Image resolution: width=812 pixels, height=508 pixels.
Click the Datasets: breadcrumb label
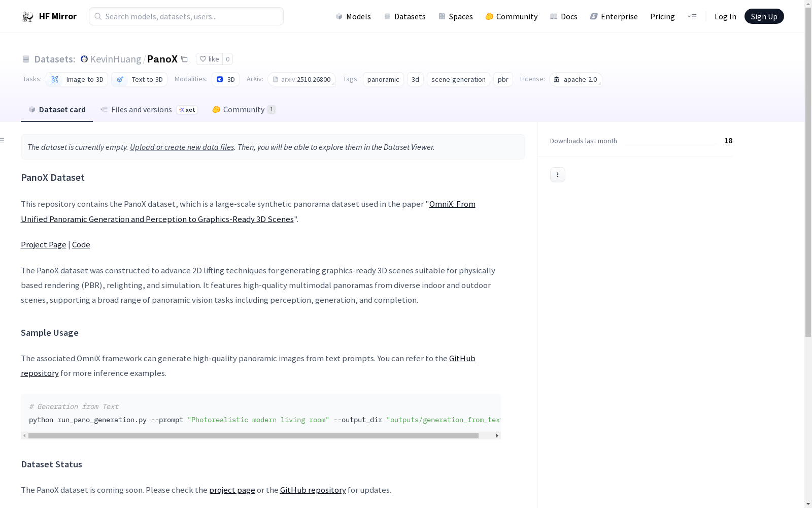[54, 59]
